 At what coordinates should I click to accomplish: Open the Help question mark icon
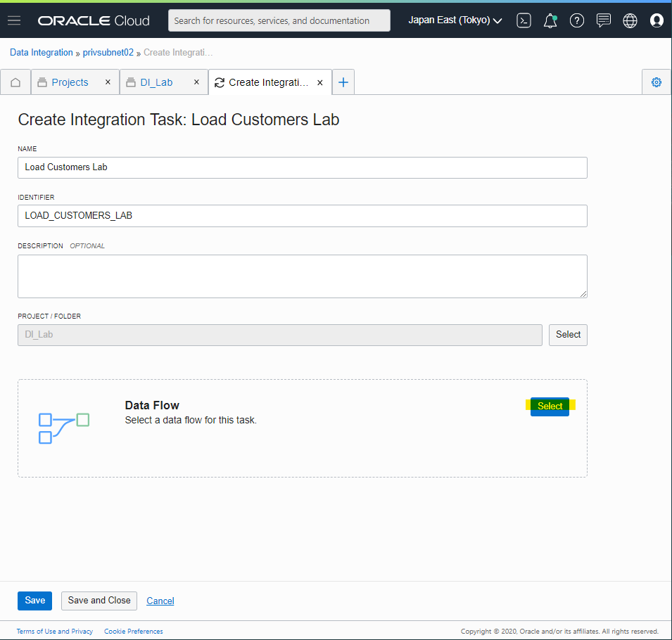(x=577, y=20)
